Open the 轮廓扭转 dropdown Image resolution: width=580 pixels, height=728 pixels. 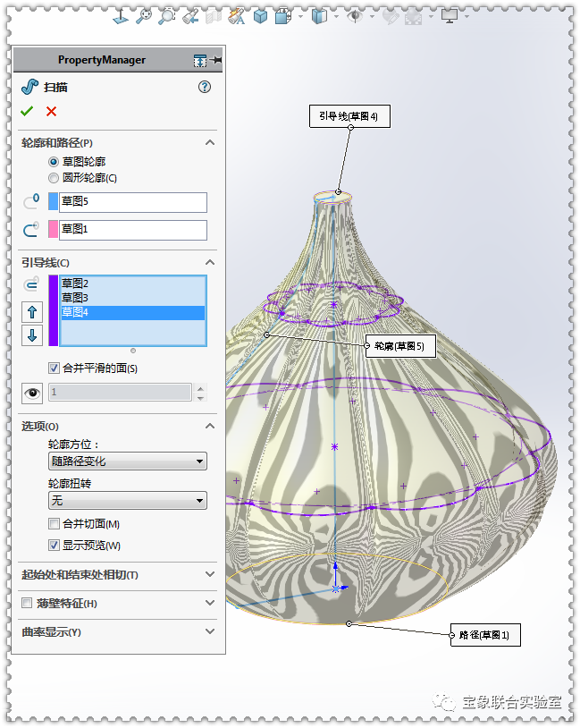(128, 501)
